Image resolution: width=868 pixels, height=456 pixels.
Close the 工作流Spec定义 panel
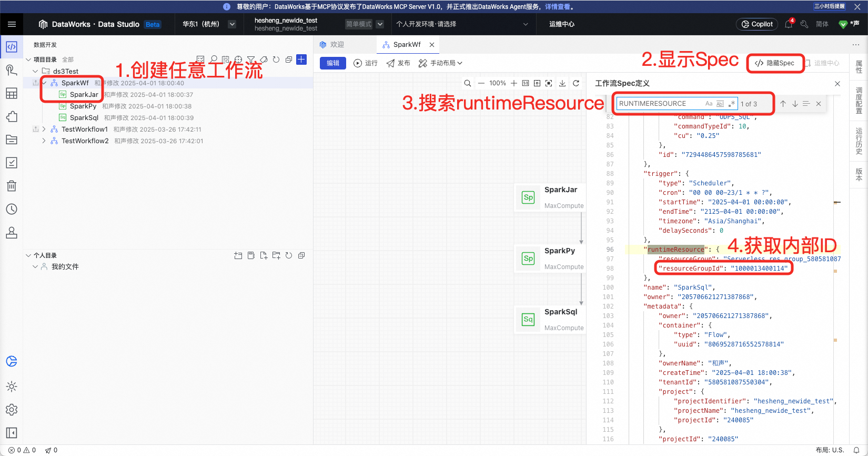click(837, 84)
